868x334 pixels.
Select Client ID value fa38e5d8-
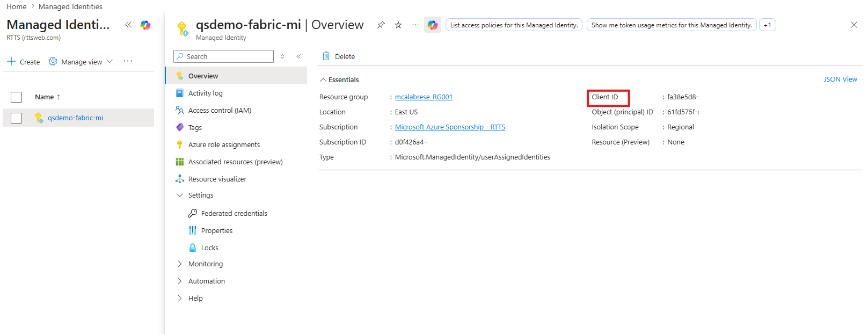point(683,97)
